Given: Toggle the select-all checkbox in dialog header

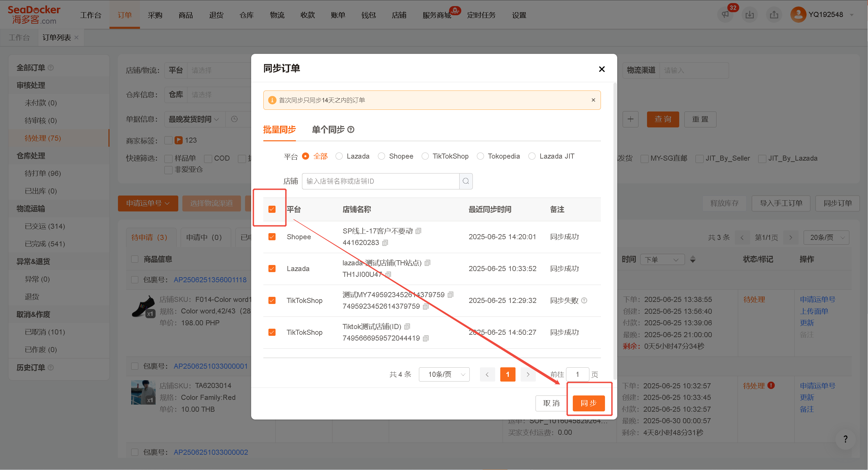Looking at the screenshot, I should pyautogui.click(x=272, y=209).
